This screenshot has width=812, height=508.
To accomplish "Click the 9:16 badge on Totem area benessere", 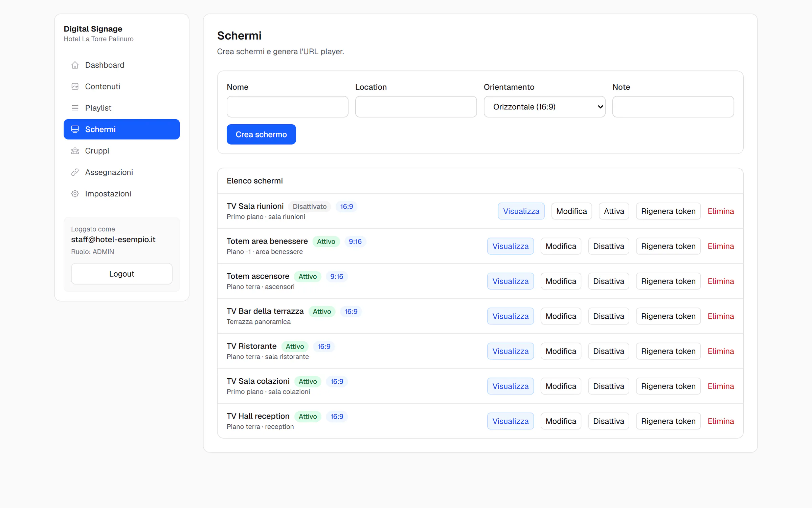I will 355,241.
